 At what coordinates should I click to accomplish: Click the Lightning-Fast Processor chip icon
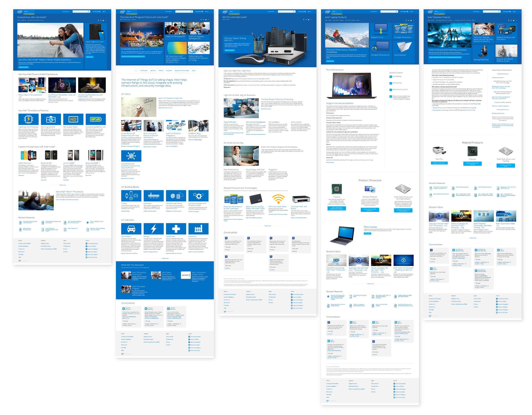(x=28, y=119)
